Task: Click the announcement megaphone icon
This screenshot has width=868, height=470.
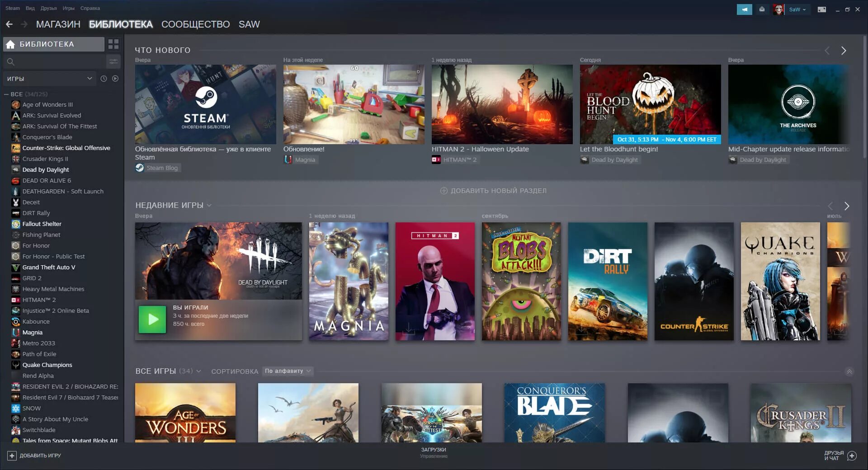Action: coord(744,9)
